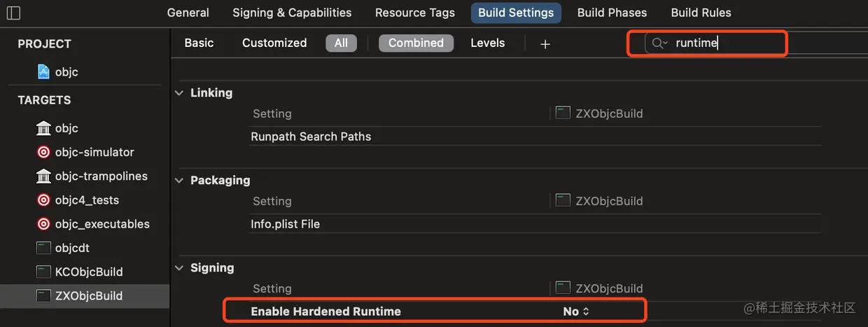Add build setting with plus button
Screen dimensions: 868x327
click(545, 43)
